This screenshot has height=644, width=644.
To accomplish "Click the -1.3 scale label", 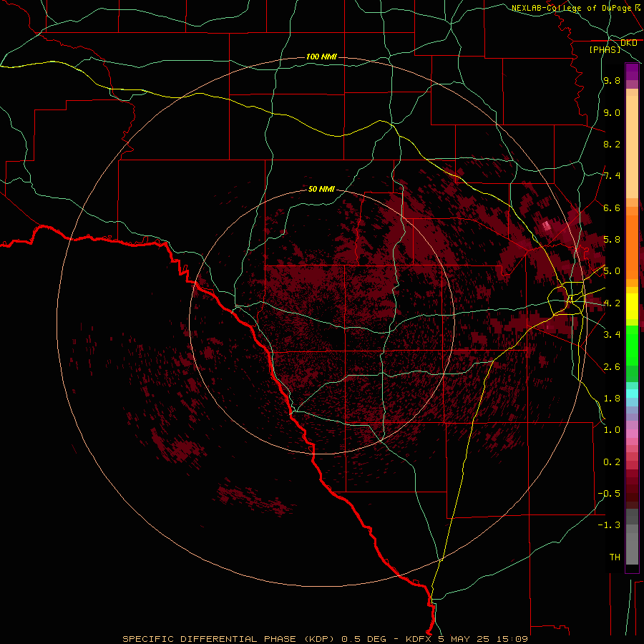I will click(609, 525).
